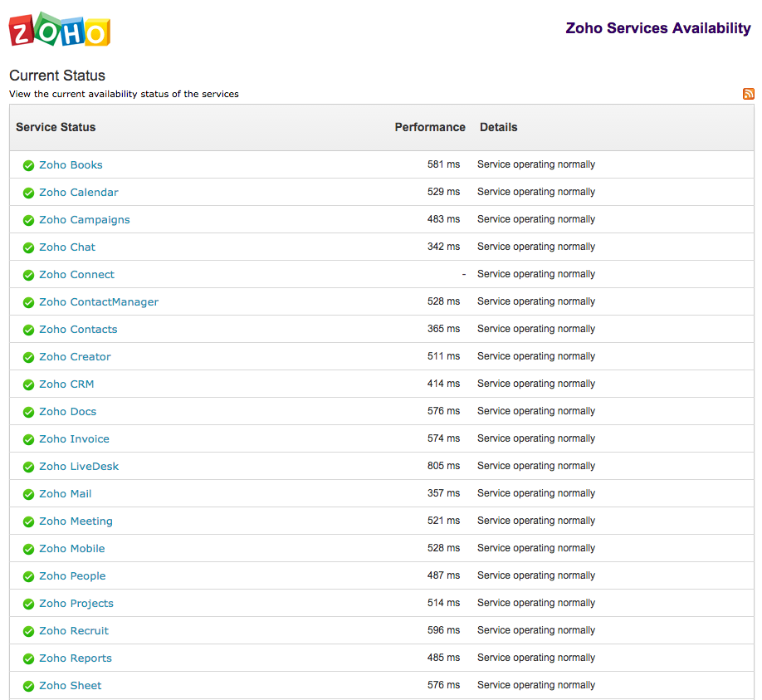The image size is (762, 700).
Task: Open the Zoho Creator link
Action: (75, 356)
